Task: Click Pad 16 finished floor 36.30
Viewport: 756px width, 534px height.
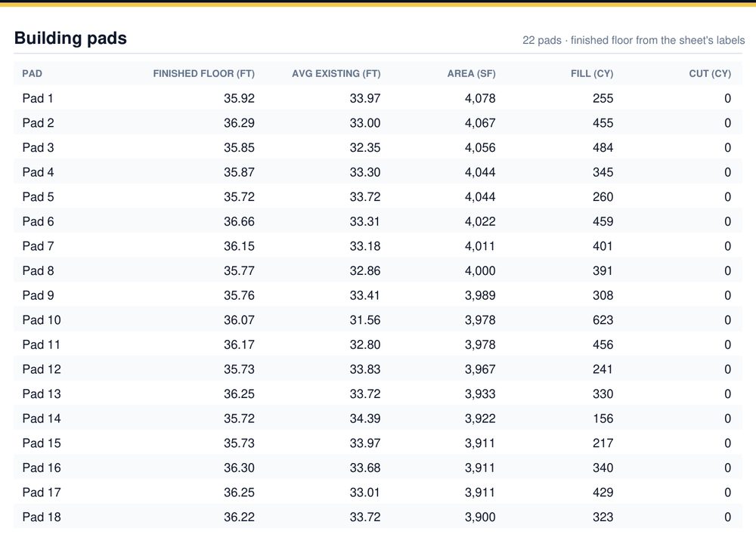Action: (239, 468)
